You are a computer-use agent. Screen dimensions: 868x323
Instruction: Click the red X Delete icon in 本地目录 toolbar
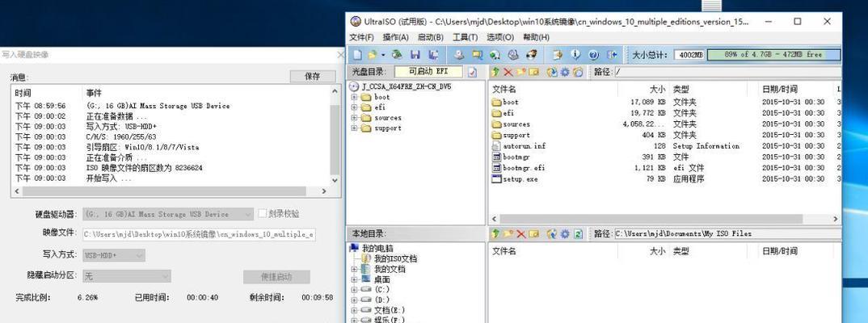[x=521, y=234]
